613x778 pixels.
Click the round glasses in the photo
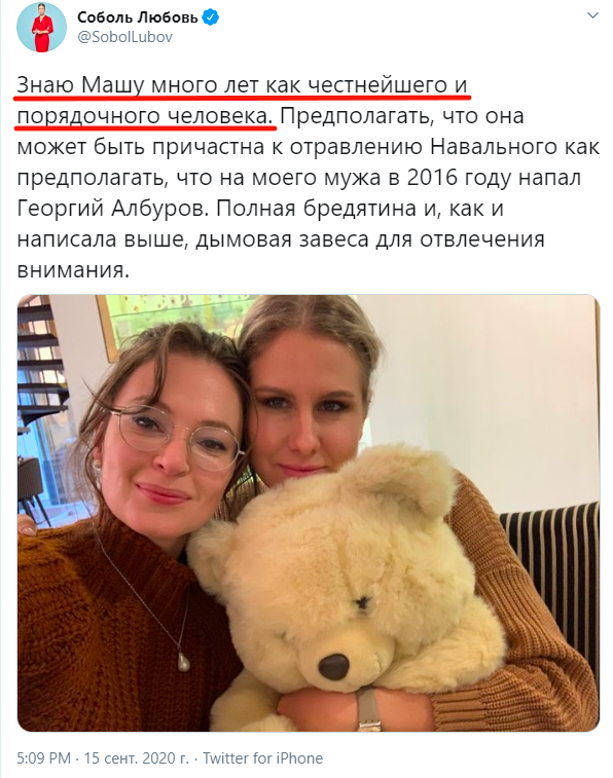[179, 435]
